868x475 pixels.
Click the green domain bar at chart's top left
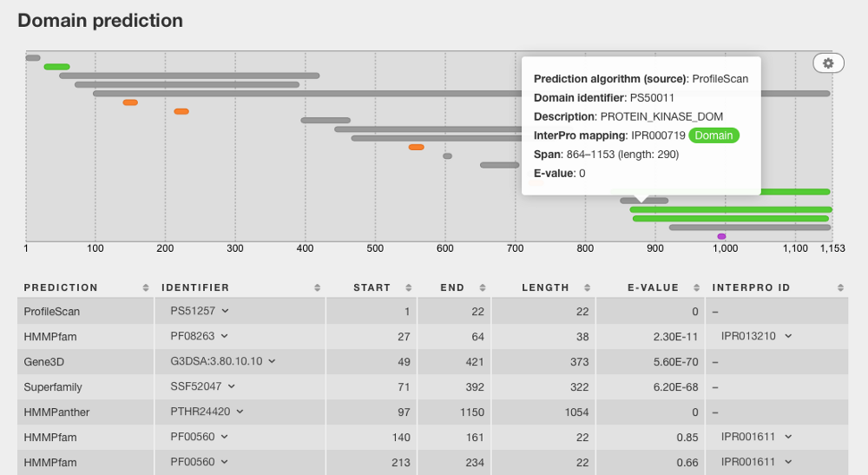tap(56, 67)
